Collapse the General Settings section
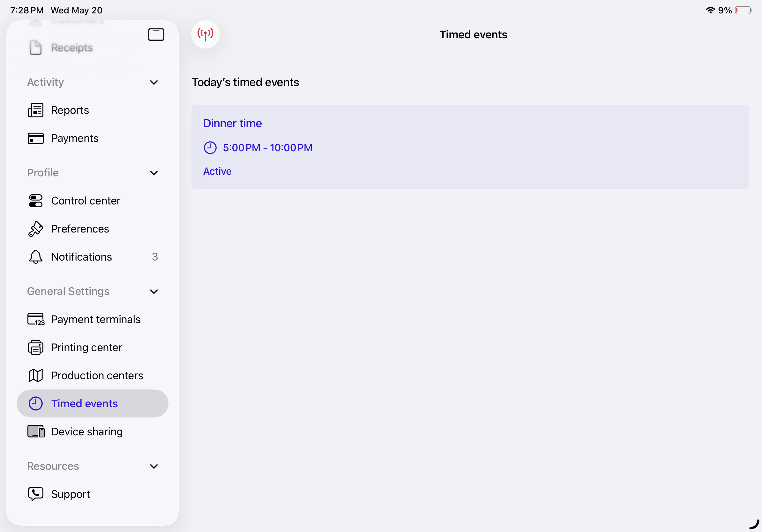Image resolution: width=762 pixels, height=532 pixels. coord(154,292)
